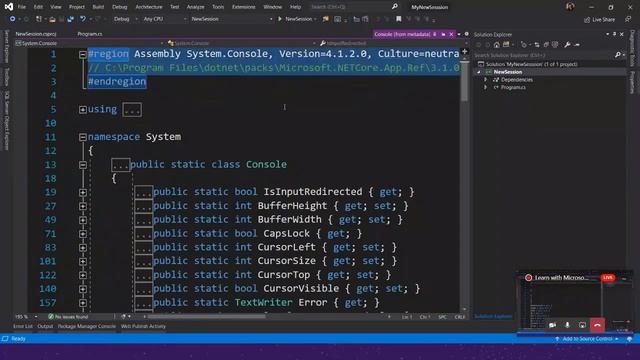640x360 pixels.
Task: Click the Save All toolbar icon
Action: [71, 19]
